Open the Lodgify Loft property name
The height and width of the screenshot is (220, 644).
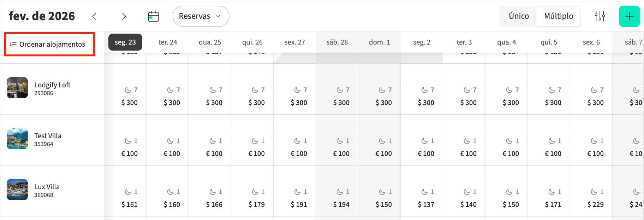click(52, 85)
